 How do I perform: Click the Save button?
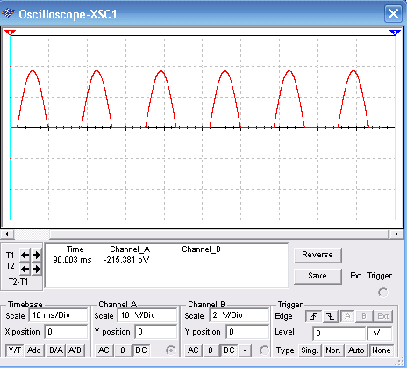(318, 276)
